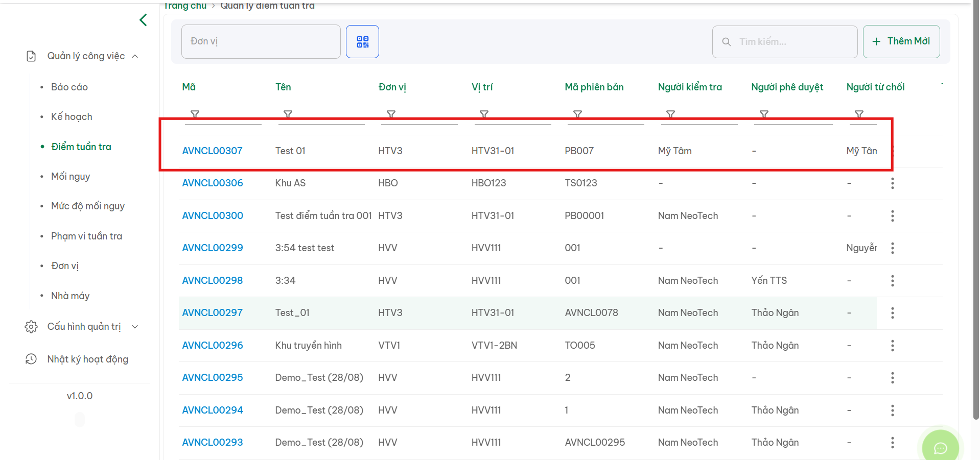The image size is (980, 460).
Task: Open the AVNCL00306 record link
Action: [213, 183]
